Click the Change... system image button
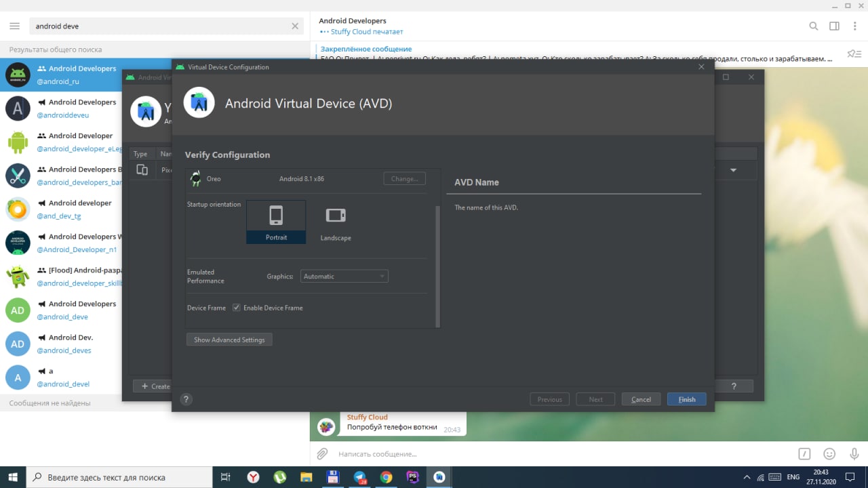The width and height of the screenshot is (868, 488). 405,179
